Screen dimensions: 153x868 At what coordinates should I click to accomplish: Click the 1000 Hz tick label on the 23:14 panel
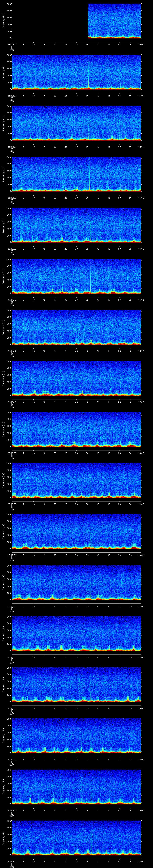[8, 259]
